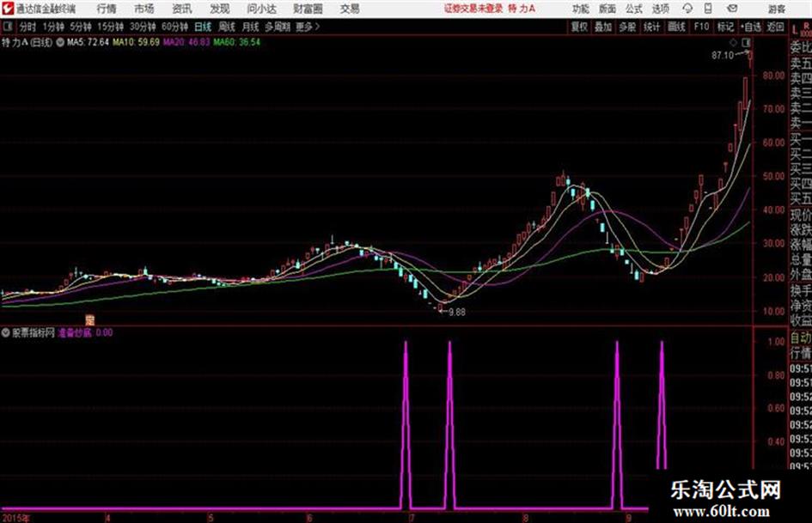Click the 返回 back button
The height and width of the screenshot is (523, 812).
click(x=775, y=27)
